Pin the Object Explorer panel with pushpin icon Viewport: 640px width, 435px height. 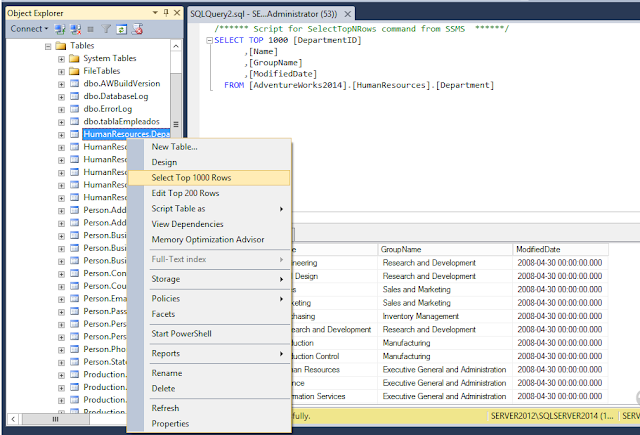point(166,13)
